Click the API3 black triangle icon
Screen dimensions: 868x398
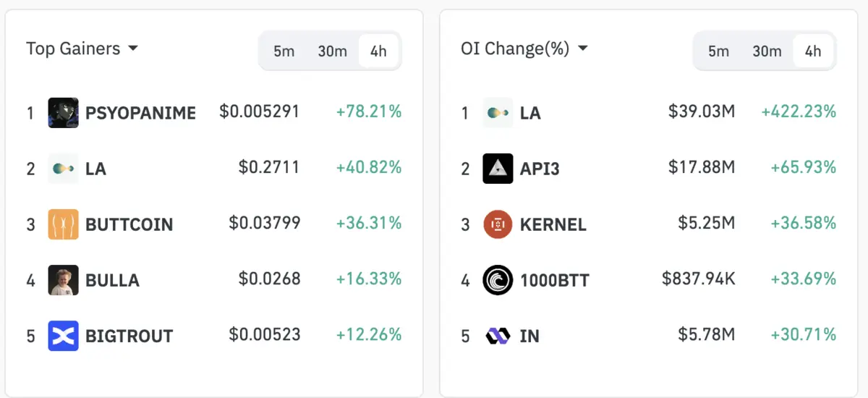498,169
